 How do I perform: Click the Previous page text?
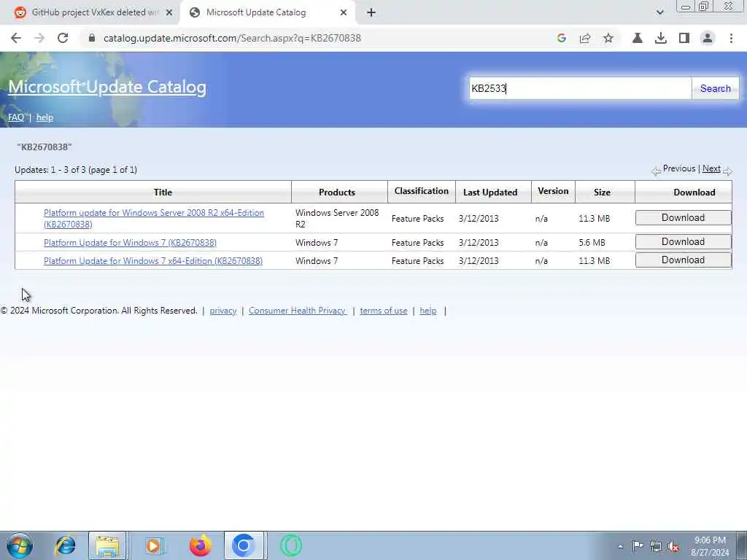679,168
